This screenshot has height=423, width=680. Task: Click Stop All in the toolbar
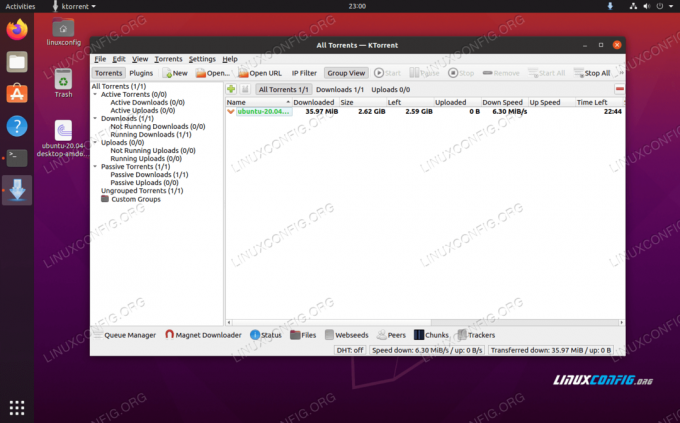pyautogui.click(x=592, y=73)
